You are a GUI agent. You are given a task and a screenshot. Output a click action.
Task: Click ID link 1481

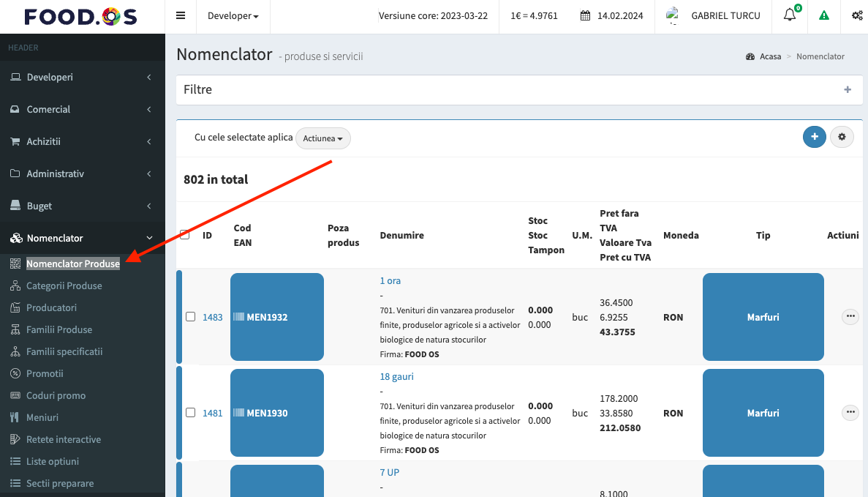point(213,413)
